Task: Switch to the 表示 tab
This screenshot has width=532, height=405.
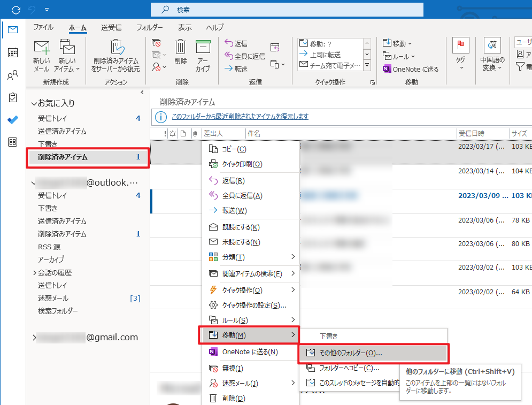Action: [185, 27]
